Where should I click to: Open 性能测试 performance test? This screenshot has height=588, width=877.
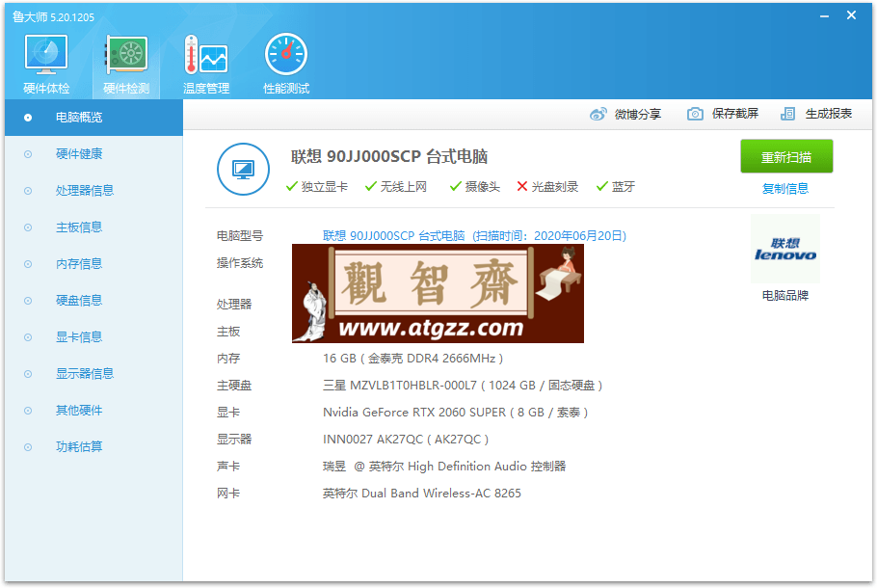286,64
